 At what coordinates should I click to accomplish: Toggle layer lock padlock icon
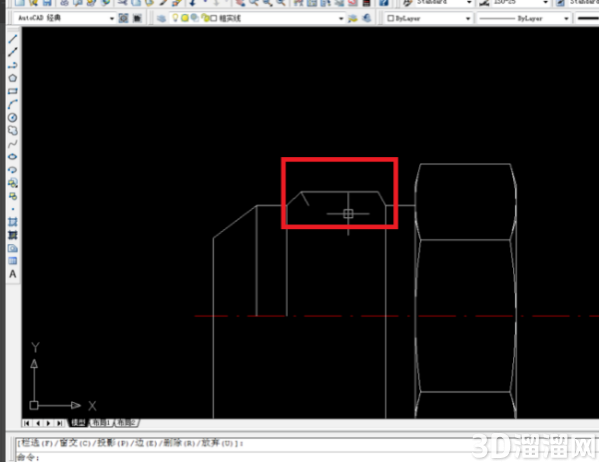point(205,18)
